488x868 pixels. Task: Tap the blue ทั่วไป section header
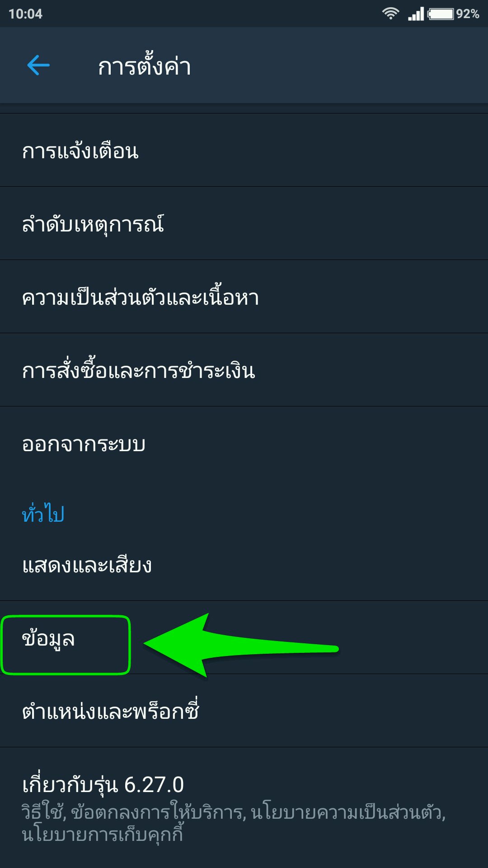(x=43, y=514)
